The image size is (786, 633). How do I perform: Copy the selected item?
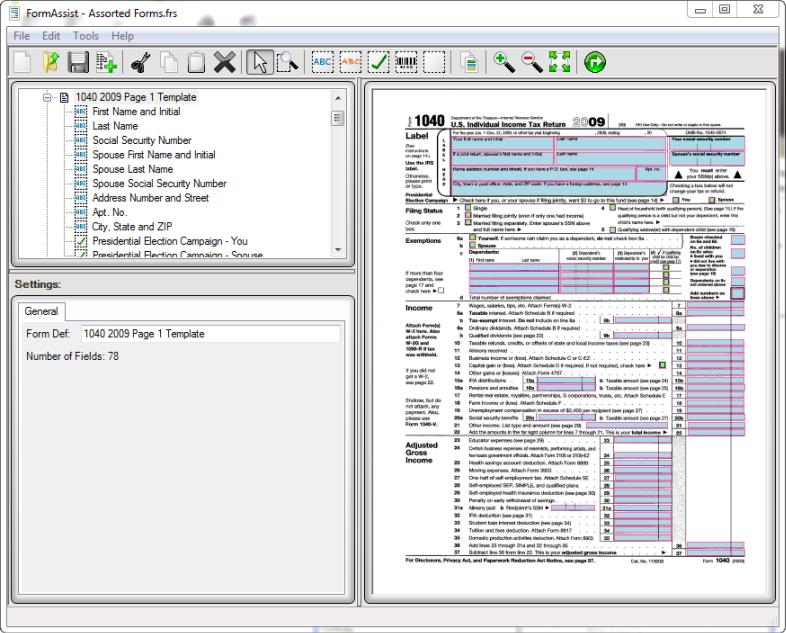[168, 62]
